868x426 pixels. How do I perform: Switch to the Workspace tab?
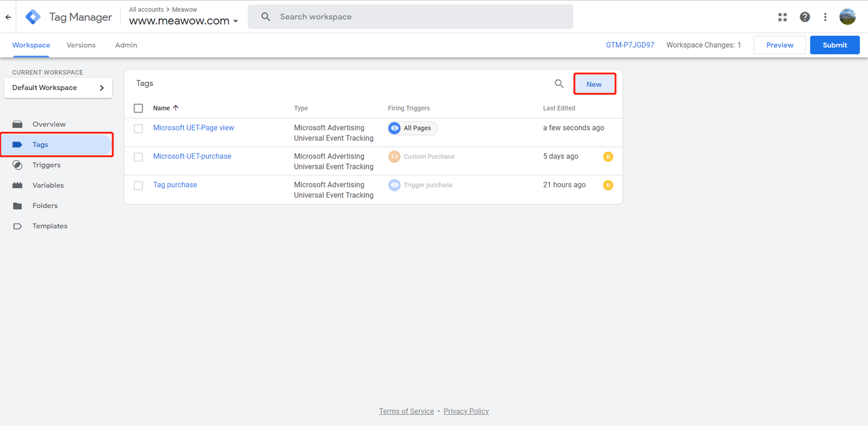(31, 45)
